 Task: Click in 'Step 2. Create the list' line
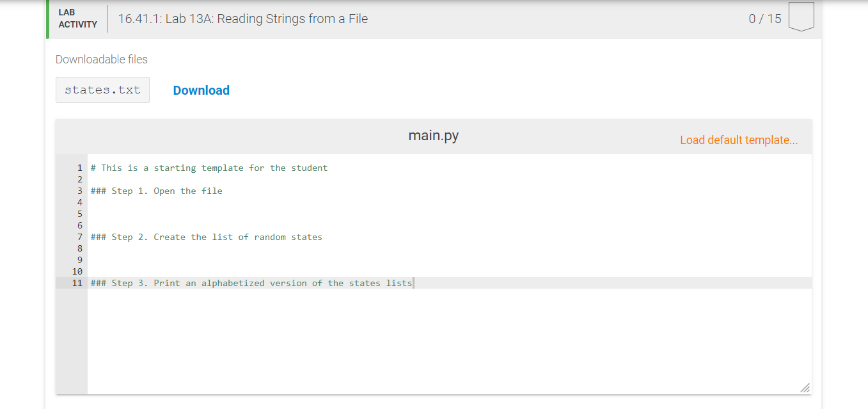pyautogui.click(x=207, y=237)
